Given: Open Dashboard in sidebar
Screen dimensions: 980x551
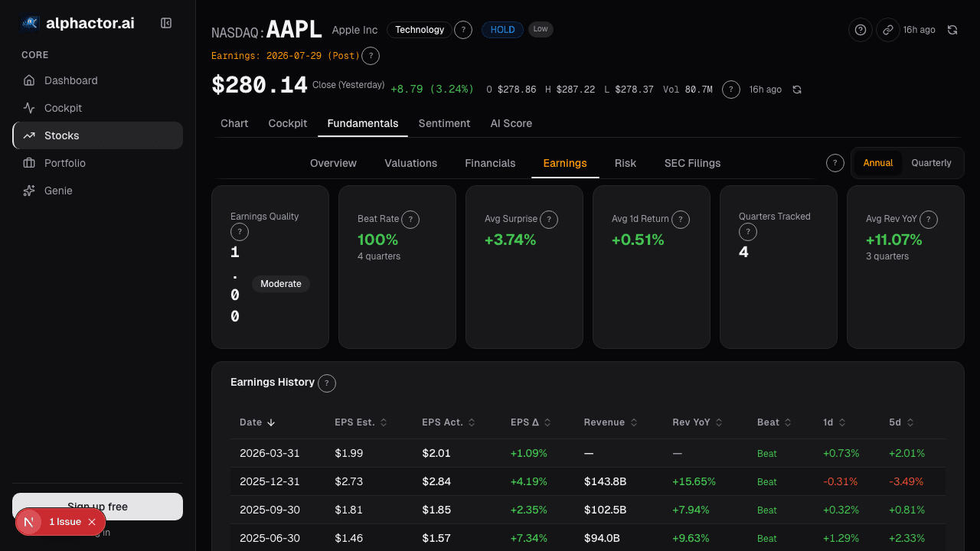Looking at the screenshot, I should (x=97, y=80).
